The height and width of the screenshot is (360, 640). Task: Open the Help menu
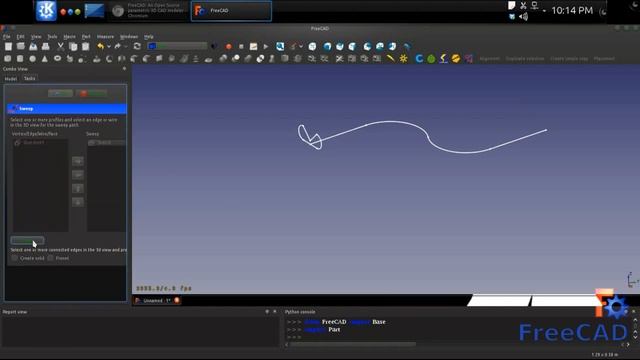point(149,37)
